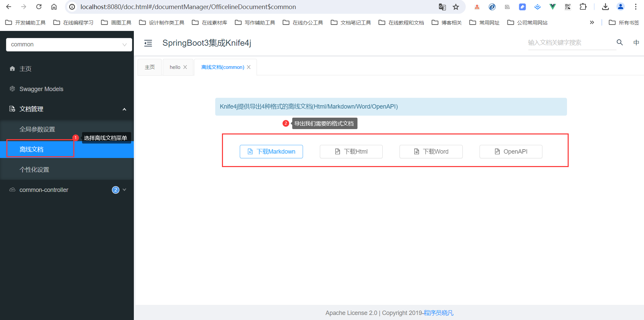Go back to the previous browser page
This screenshot has width=644, height=320.
(9, 7)
